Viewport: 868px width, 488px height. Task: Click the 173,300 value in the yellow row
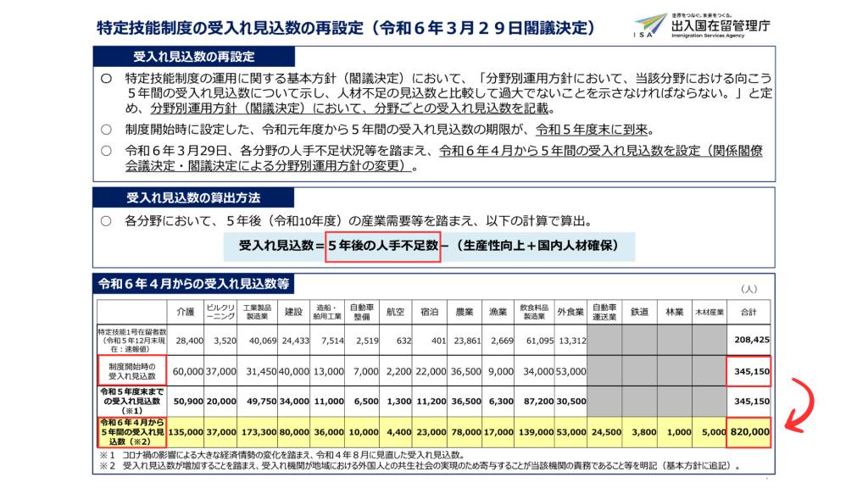258,431
